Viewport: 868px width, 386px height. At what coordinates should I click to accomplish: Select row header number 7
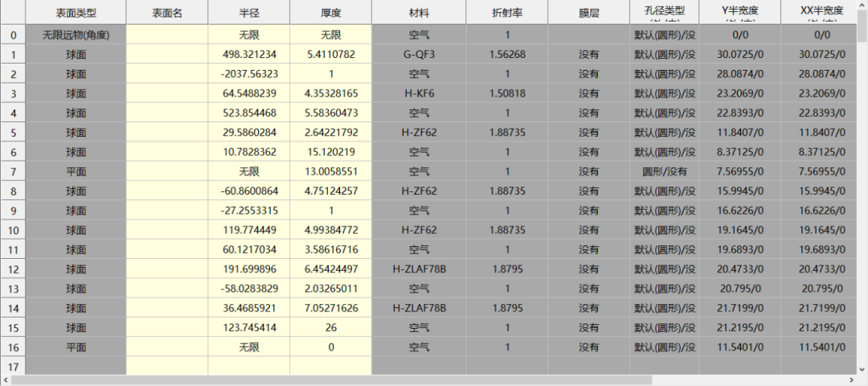coord(14,171)
